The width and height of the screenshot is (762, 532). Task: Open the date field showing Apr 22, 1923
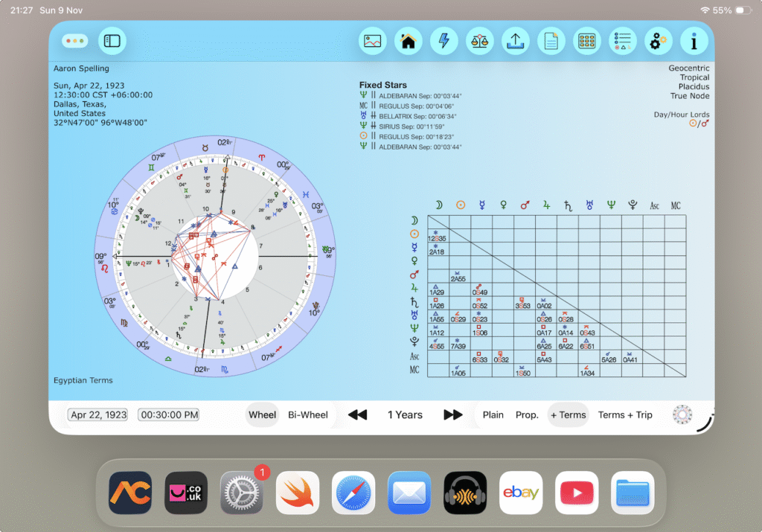click(97, 414)
